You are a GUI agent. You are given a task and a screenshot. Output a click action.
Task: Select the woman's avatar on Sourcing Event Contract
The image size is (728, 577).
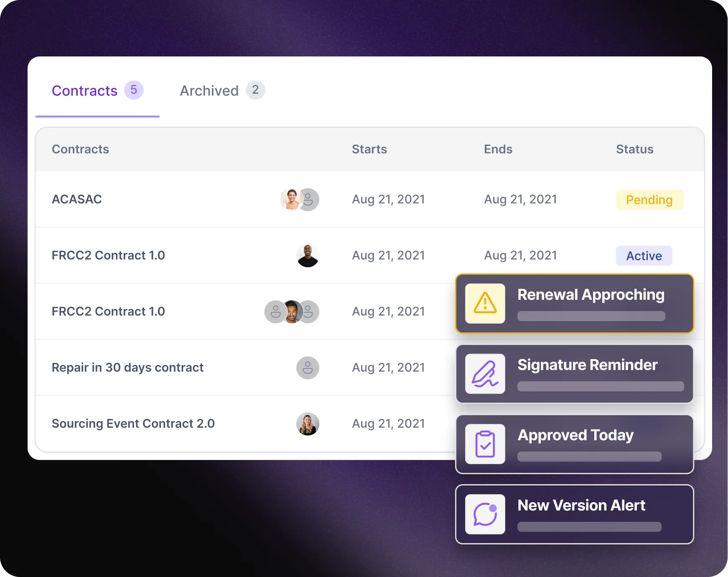[308, 424]
